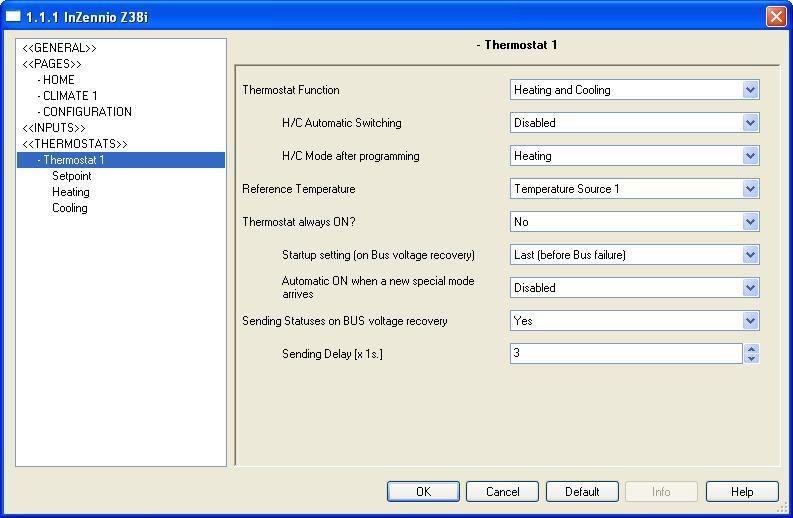Image resolution: width=793 pixels, height=518 pixels.
Task: Open the Thermostat Function dropdown
Action: click(x=634, y=90)
